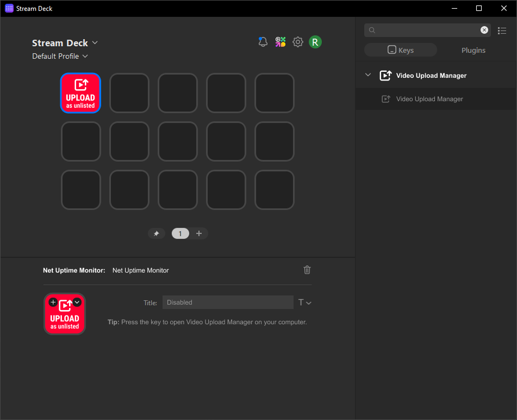The width and height of the screenshot is (517, 420).
Task: Click the search magnifier icon
Action: pos(372,30)
